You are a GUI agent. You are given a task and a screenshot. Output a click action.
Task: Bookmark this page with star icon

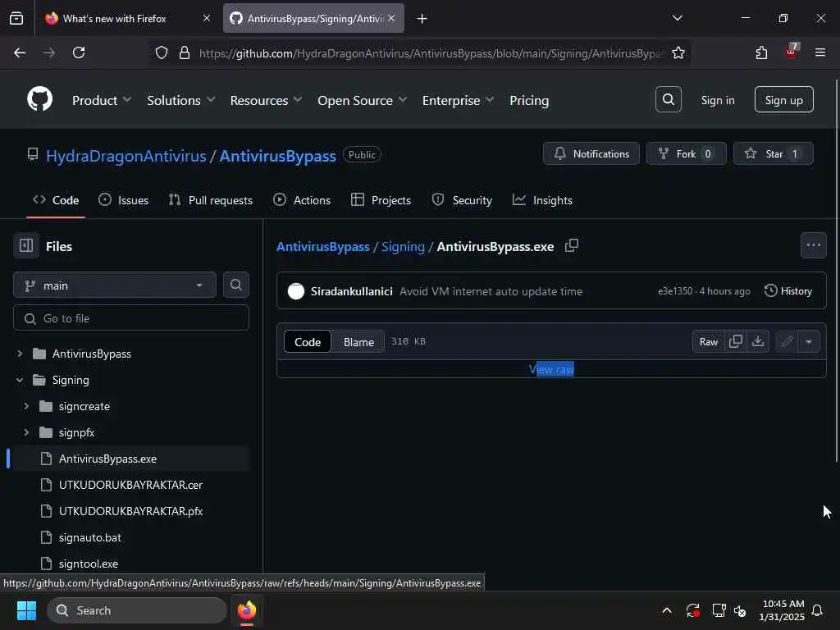pos(678,52)
